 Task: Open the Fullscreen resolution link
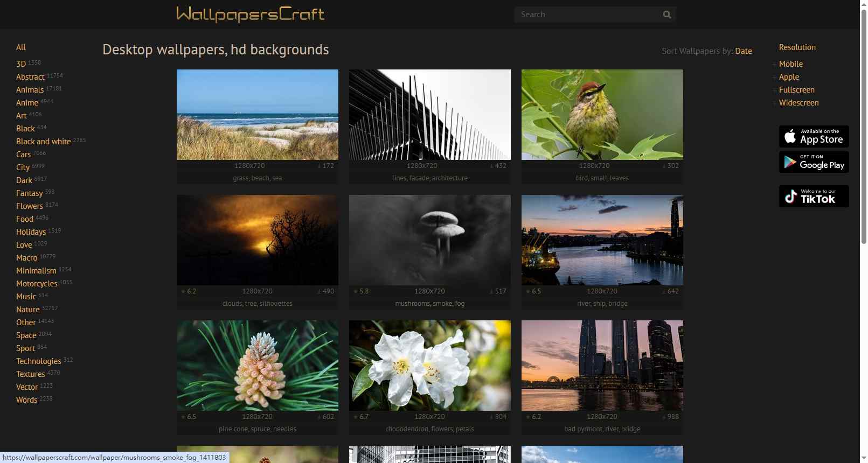[x=796, y=90]
